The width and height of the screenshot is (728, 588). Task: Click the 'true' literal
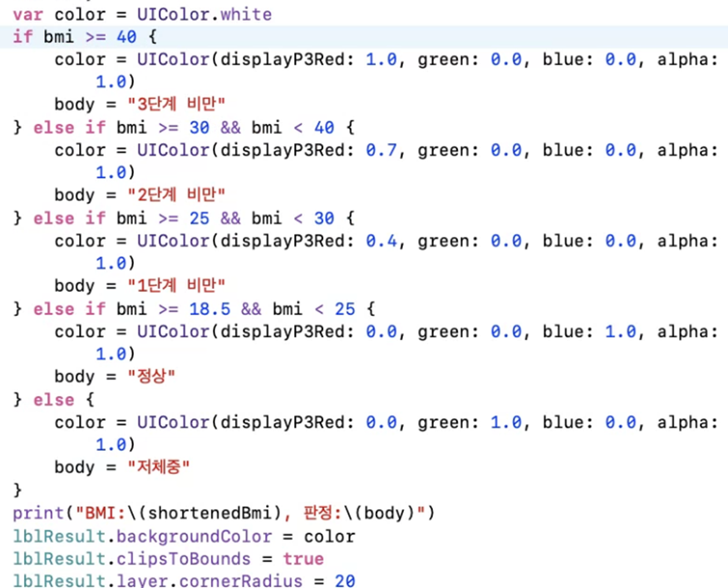click(x=303, y=559)
